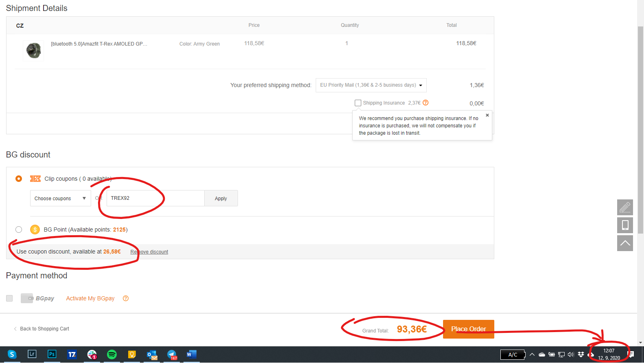
Task: Click the clip coupons ticket icon
Action: 35,179
